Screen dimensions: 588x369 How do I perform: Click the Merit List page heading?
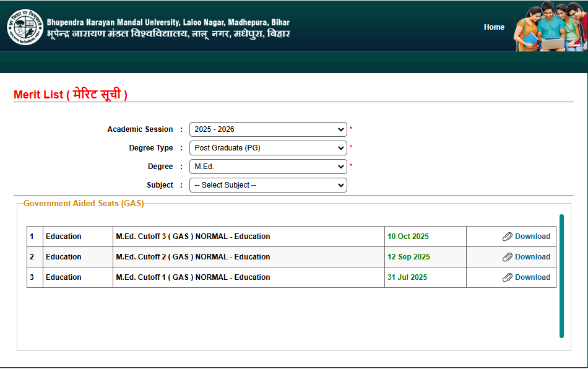click(71, 95)
